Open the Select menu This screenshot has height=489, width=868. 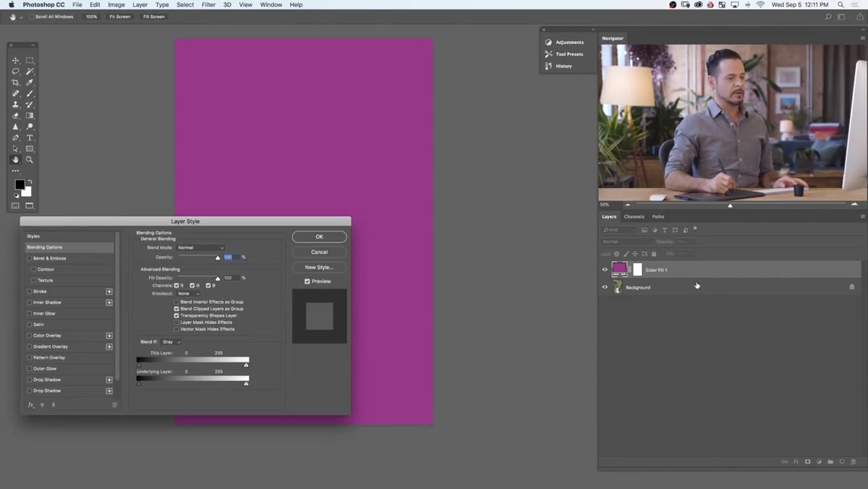[185, 4]
